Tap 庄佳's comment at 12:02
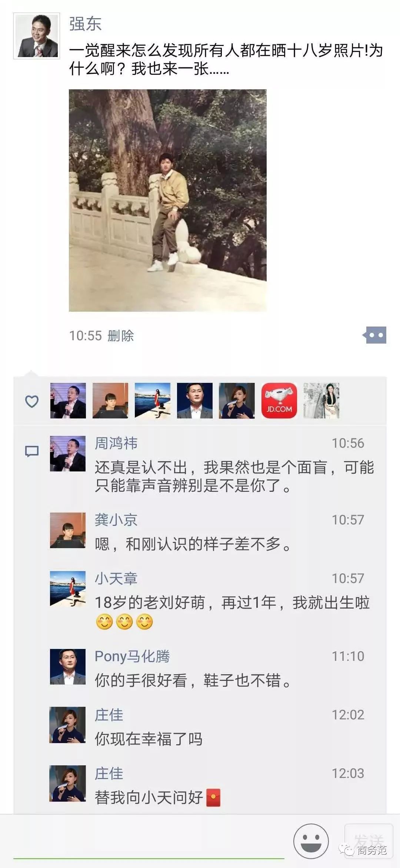The height and width of the screenshot is (868, 400). click(x=149, y=739)
